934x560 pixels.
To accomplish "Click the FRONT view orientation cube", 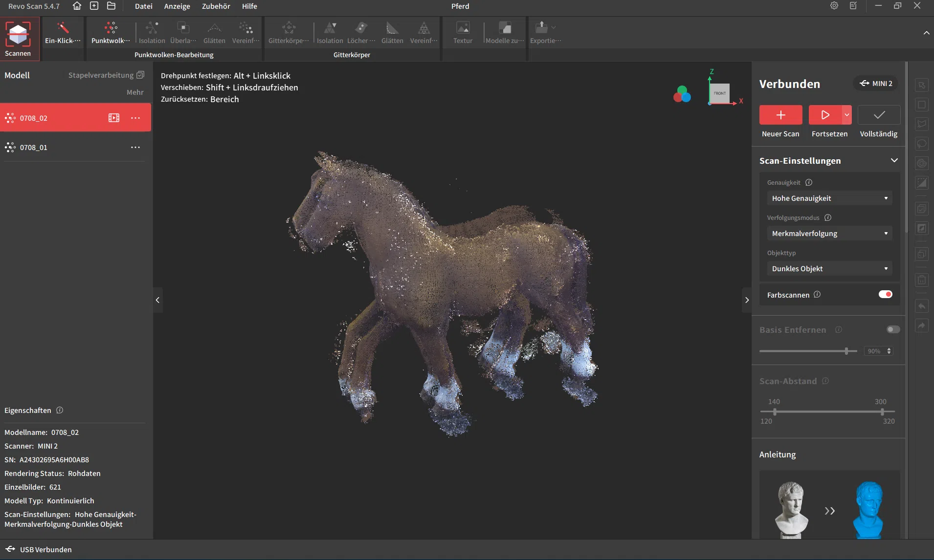I will pos(719,93).
